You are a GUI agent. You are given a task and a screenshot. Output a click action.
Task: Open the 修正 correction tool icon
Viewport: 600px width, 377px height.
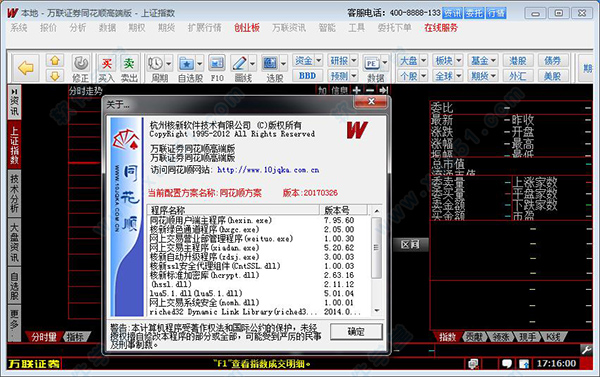[81, 62]
